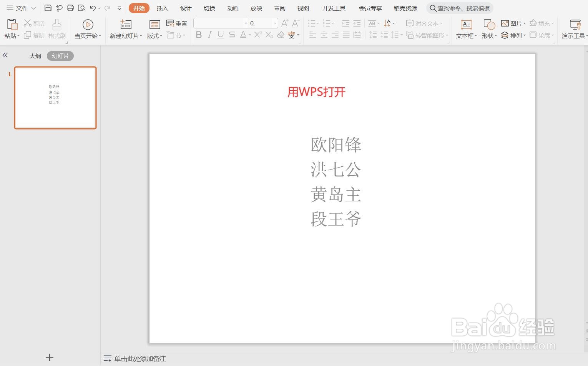Decrease indent level icon

pyautogui.click(x=345, y=23)
